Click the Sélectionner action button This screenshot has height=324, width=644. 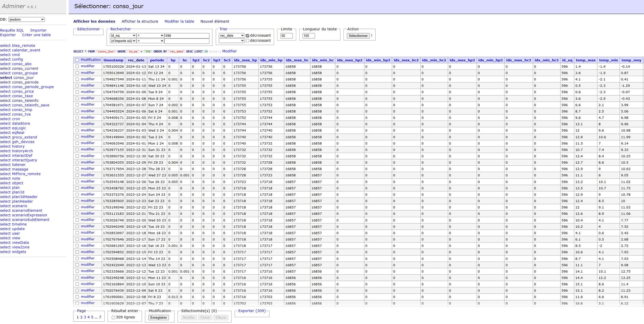358,36
